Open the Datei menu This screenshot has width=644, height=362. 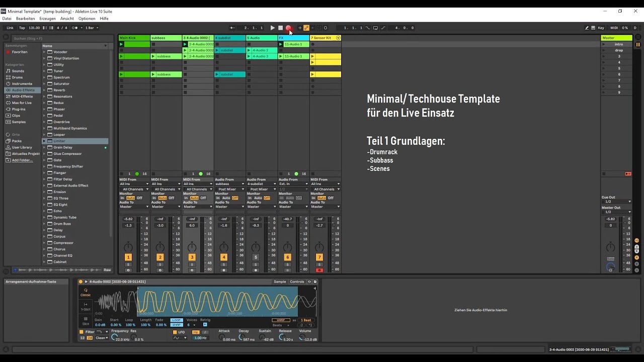point(7,19)
